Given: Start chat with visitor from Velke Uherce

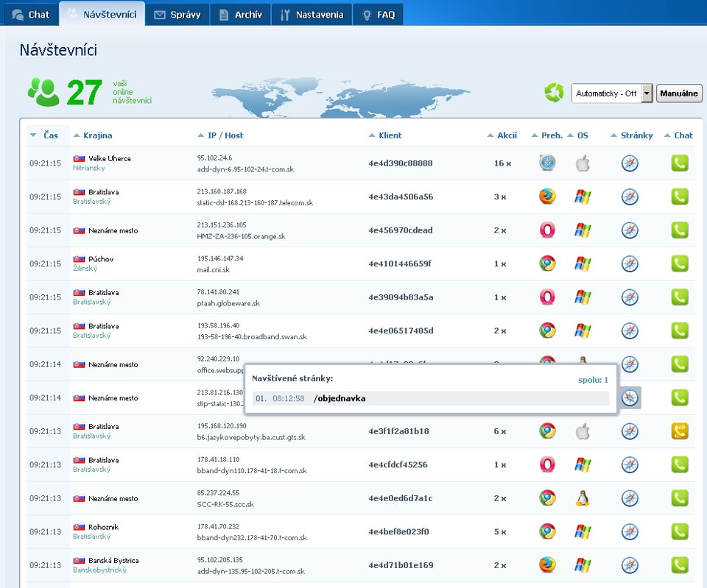Looking at the screenshot, I should (x=680, y=163).
